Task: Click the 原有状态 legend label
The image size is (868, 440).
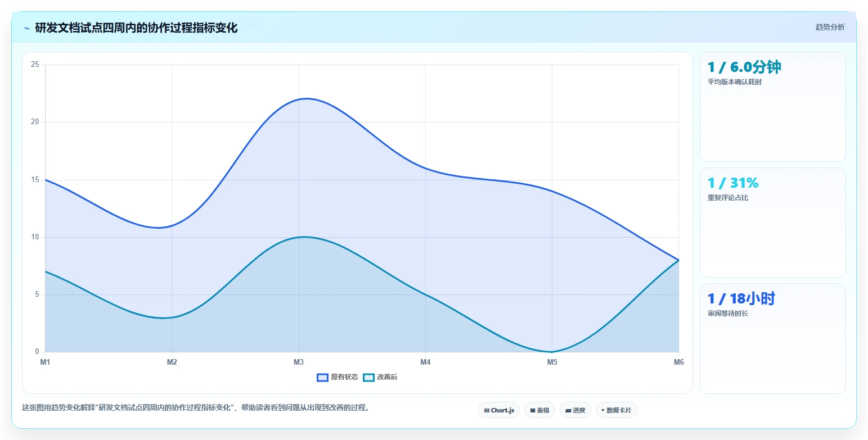Action: (x=344, y=377)
